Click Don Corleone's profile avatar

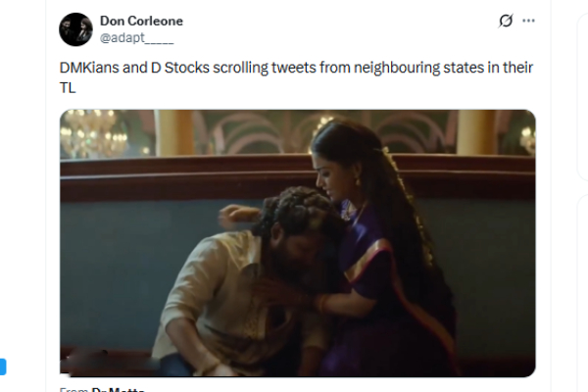[75, 29]
